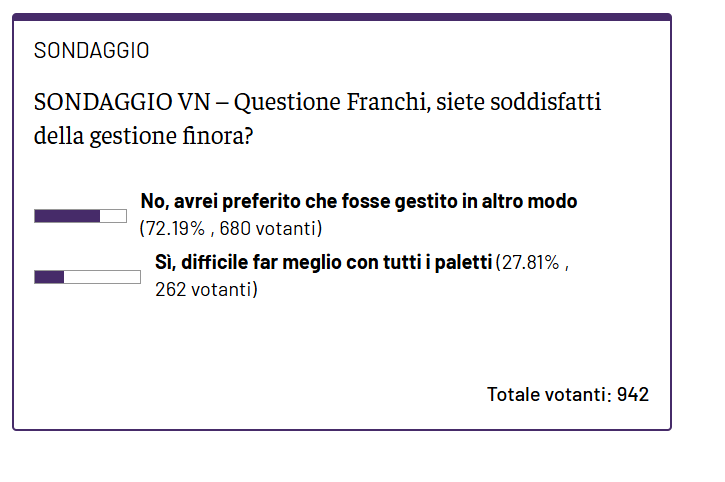Image resolution: width=725 pixels, height=482 pixels.
Task: Choose the "No, avrei preferito" answer label
Action: tap(358, 201)
